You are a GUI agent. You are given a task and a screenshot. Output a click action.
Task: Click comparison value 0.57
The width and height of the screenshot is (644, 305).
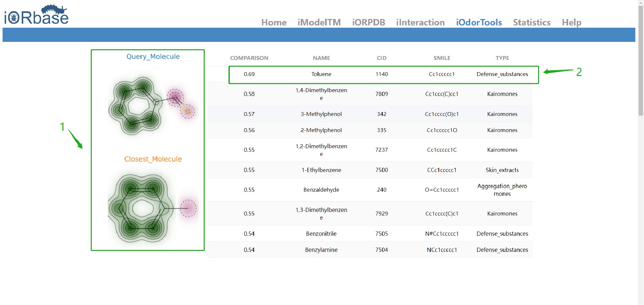pyautogui.click(x=249, y=114)
